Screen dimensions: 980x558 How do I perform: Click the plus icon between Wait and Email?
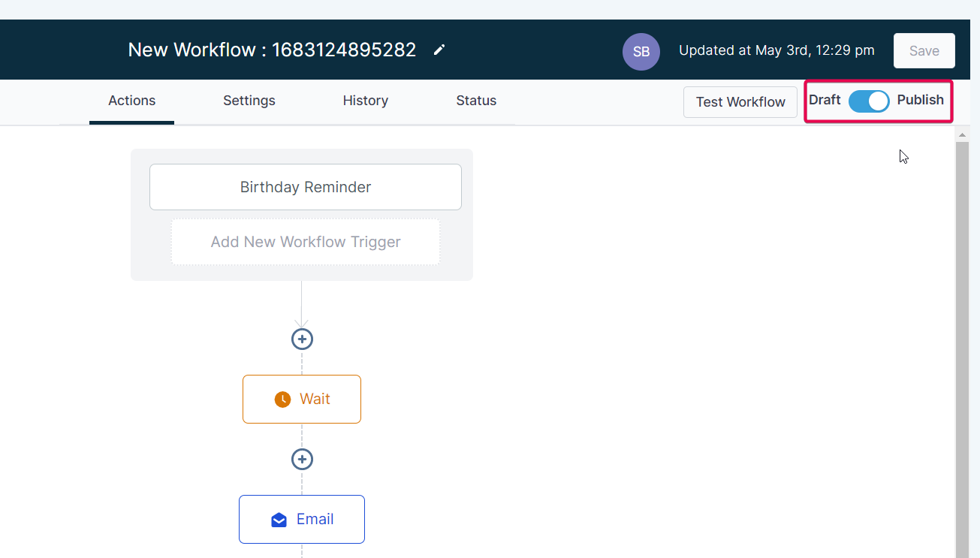point(302,459)
